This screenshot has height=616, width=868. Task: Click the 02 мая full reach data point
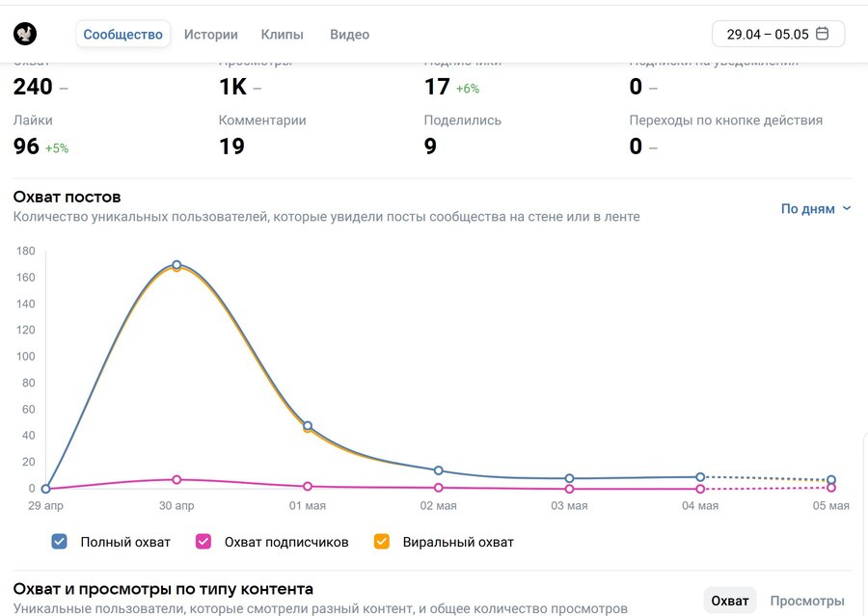point(439,470)
